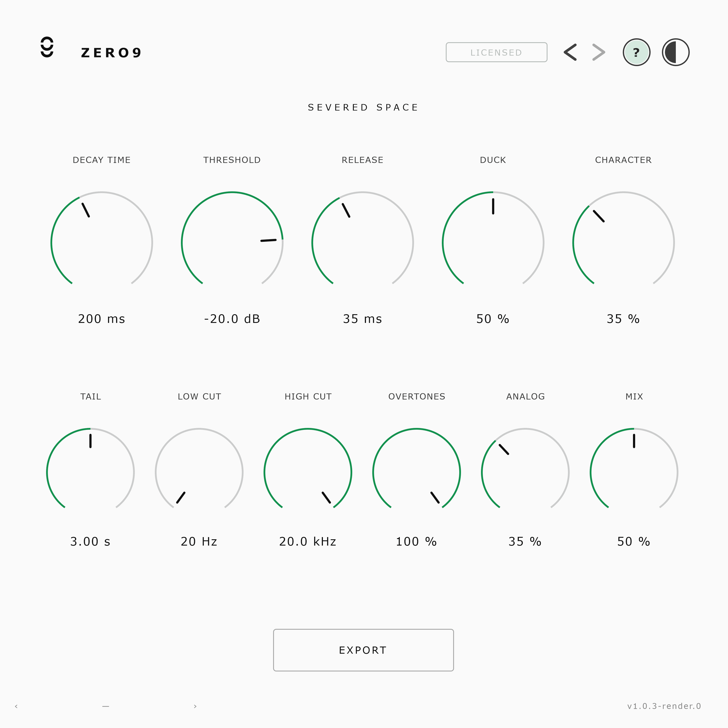Click the 20.0 kHz high cut value
The height and width of the screenshot is (728, 728).
click(308, 541)
